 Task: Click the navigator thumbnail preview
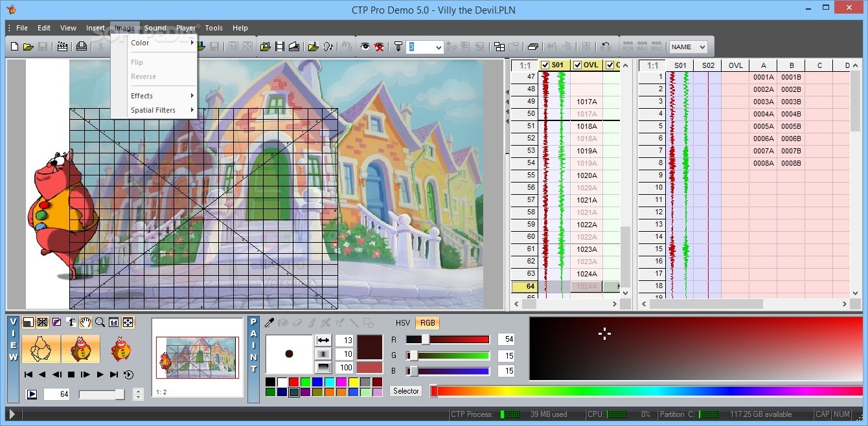(198, 357)
